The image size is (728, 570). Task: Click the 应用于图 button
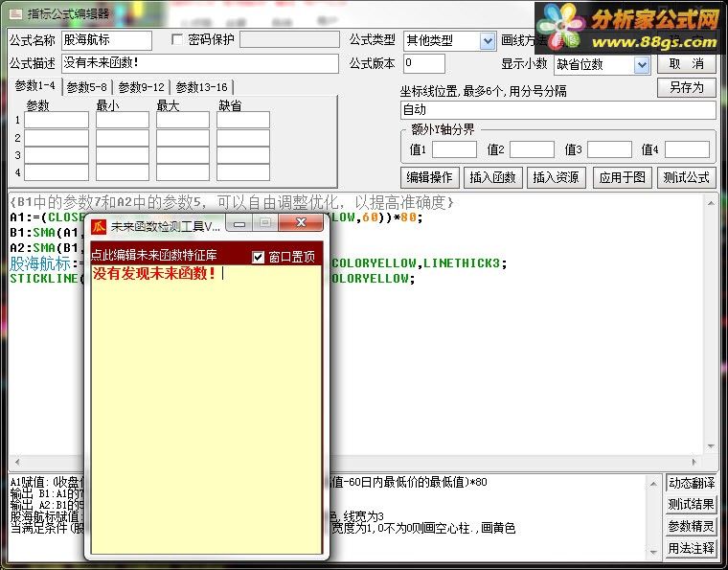click(x=622, y=177)
